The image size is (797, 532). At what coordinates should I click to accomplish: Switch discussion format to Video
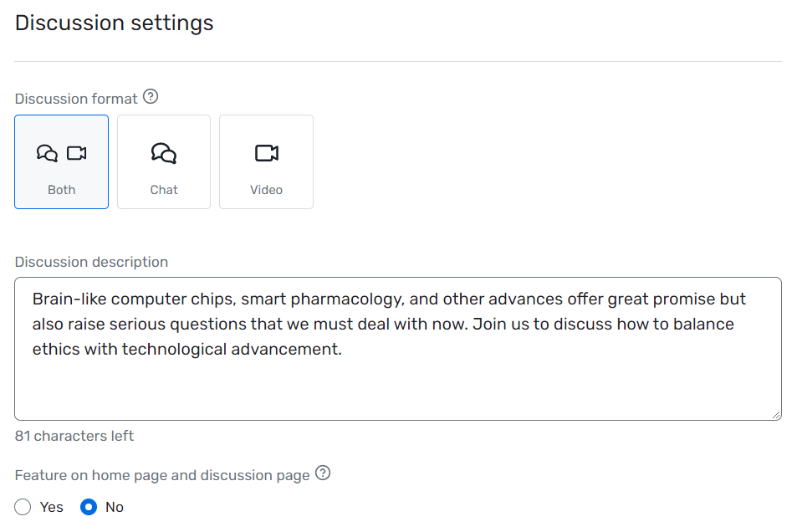click(x=266, y=161)
